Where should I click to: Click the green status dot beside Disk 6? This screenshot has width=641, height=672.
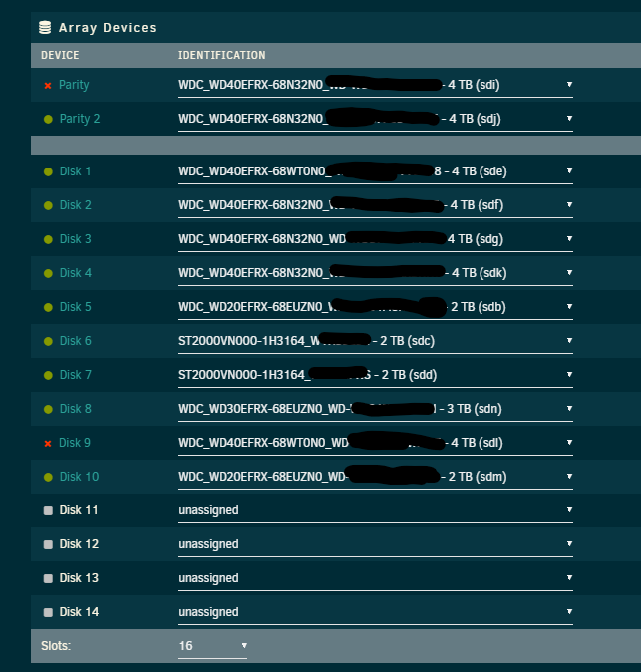click(48, 341)
